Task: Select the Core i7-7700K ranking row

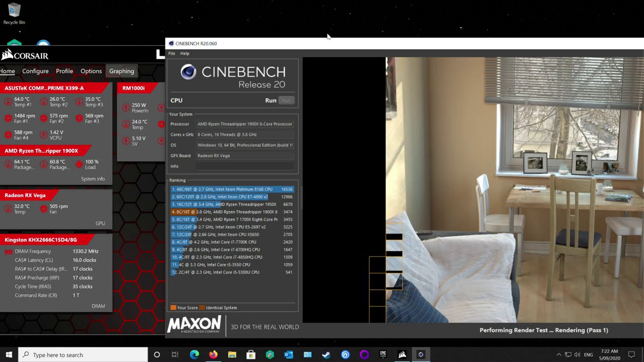Action: coord(232,242)
